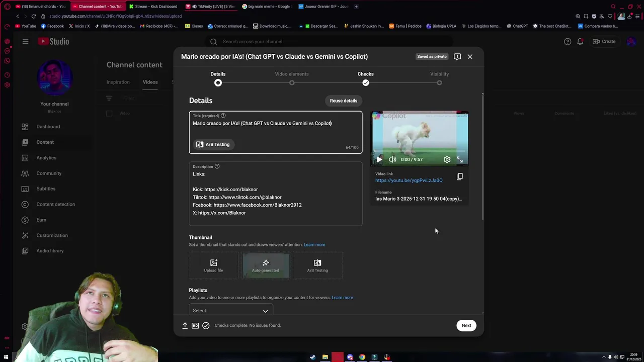Image resolution: width=644 pixels, height=362 pixels.
Task: Click the HD processing icon in footer
Action: pos(195,325)
